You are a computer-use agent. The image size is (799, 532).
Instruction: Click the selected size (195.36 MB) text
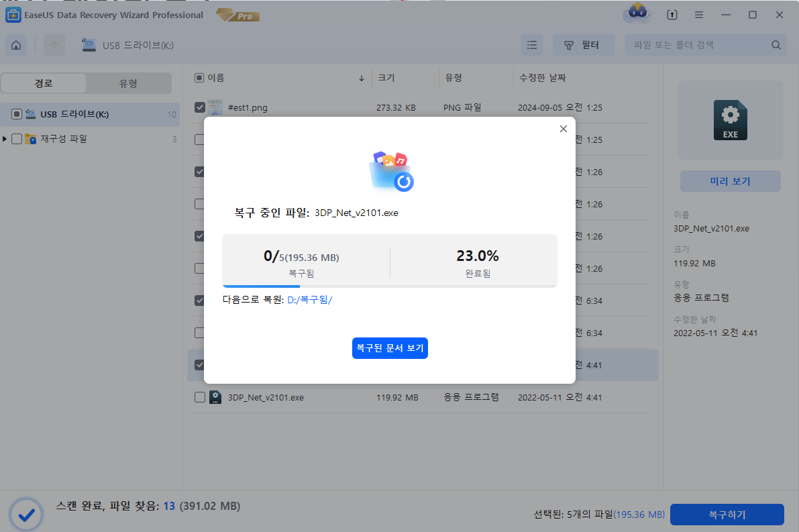639,515
